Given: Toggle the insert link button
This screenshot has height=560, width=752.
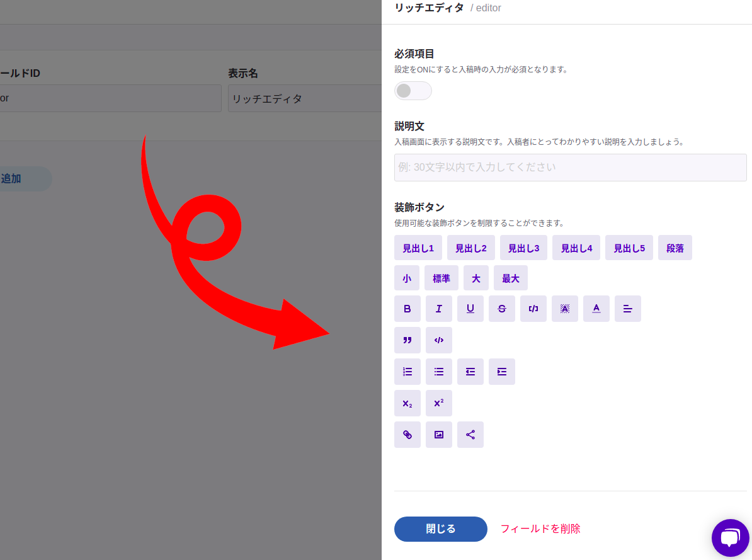Looking at the screenshot, I should (x=407, y=435).
